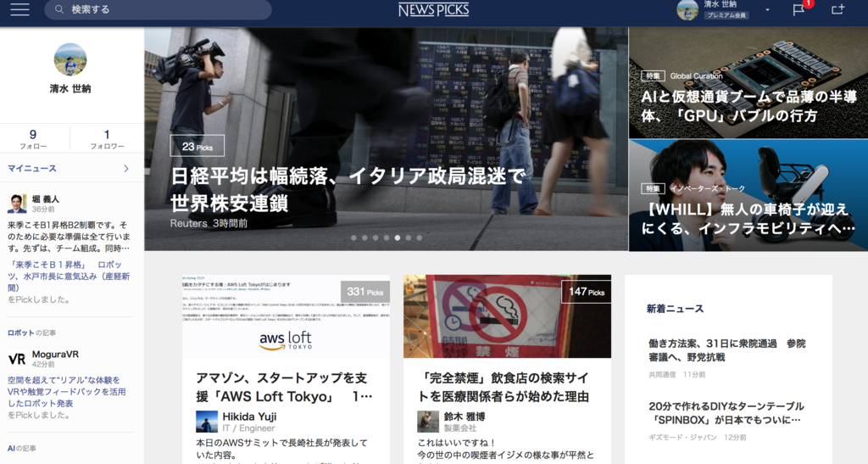
Task: Open 鈴木 雅博 profile name
Action: pyautogui.click(x=465, y=416)
